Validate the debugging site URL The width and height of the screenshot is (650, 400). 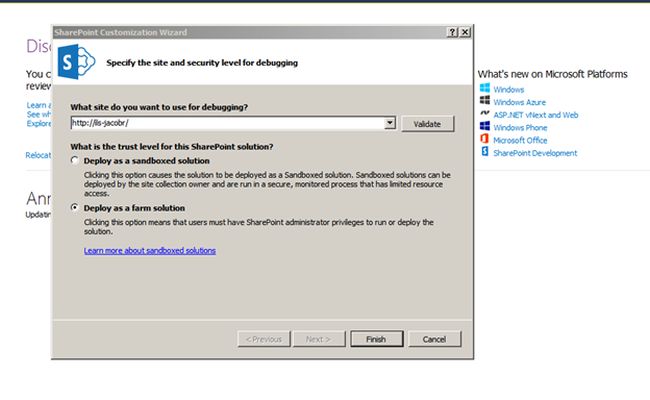pyautogui.click(x=427, y=124)
